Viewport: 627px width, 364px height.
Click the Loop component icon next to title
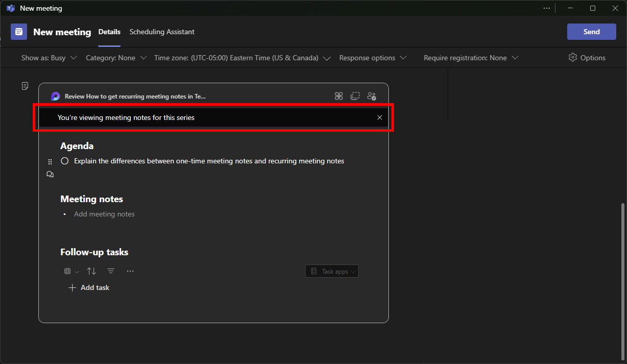[56, 96]
